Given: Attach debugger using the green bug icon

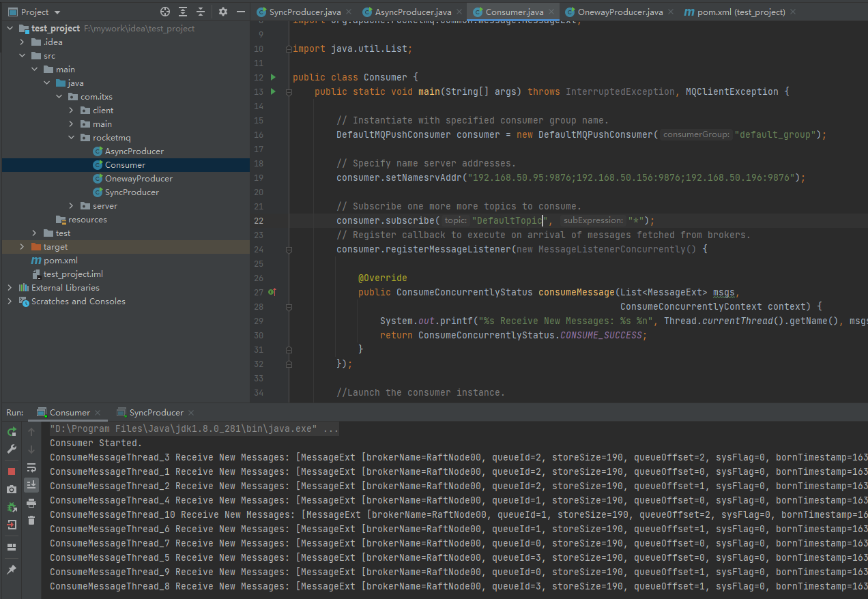Looking at the screenshot, I should click(12, 507).
